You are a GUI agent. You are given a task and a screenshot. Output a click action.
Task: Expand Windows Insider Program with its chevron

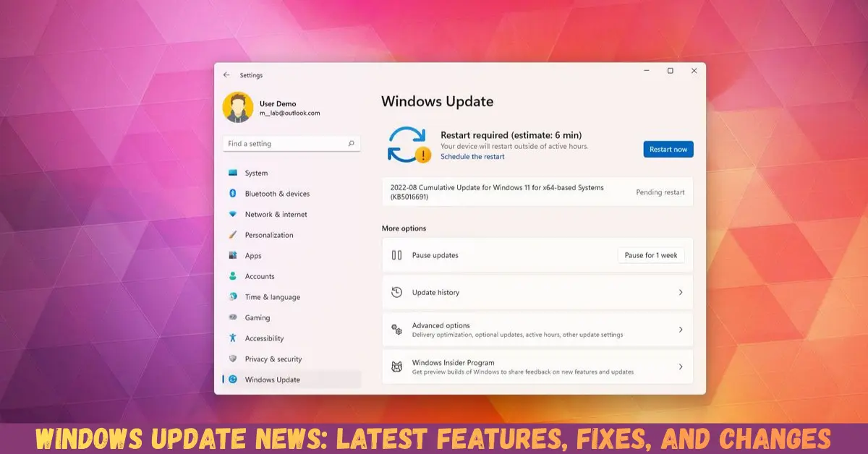pyautogui.click(x=680, y=367)
